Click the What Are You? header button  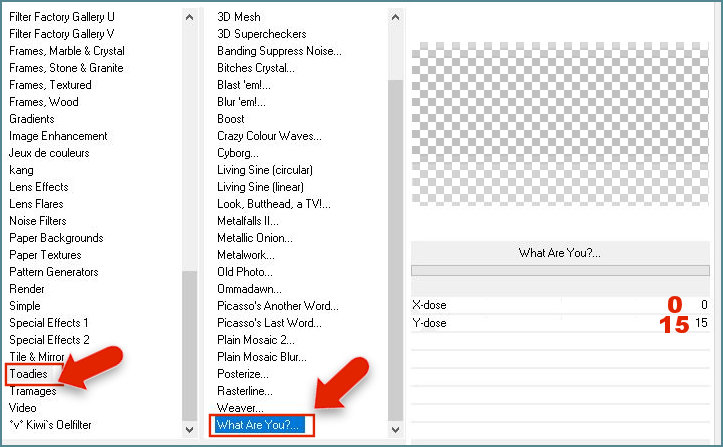pos(559,253)
